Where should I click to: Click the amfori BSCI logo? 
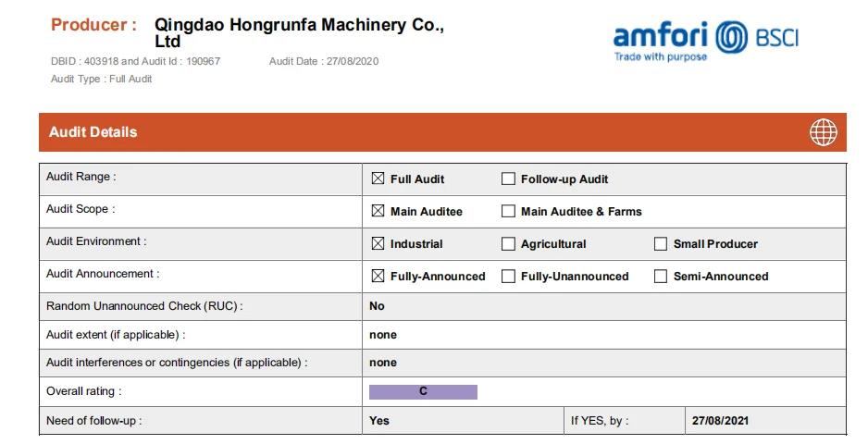[x=705, y=41]
